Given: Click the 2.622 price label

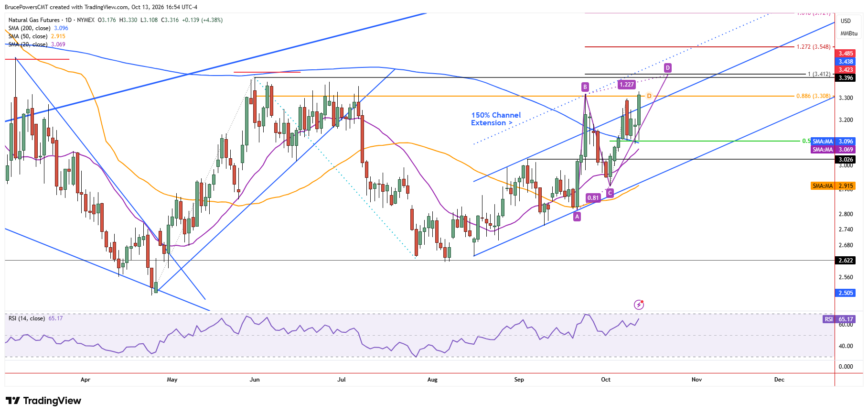Looking at the screenshot, I should point(846,261).
